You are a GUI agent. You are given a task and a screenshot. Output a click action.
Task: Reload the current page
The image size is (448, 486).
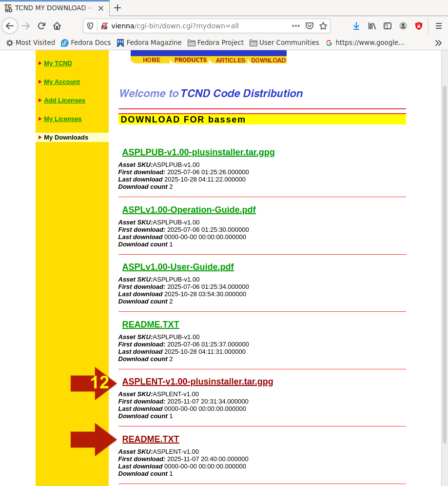[41, 26]
